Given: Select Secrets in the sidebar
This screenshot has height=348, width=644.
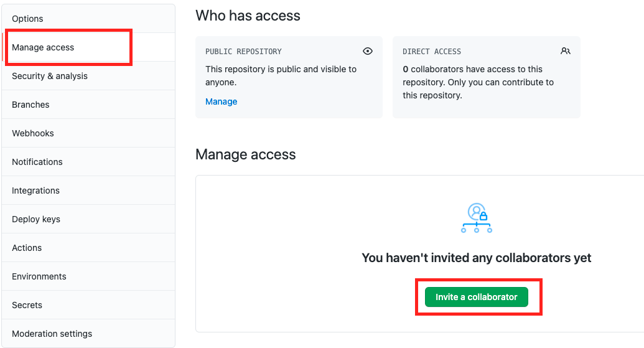Looking at the screenshot, I should click(88, 305).
